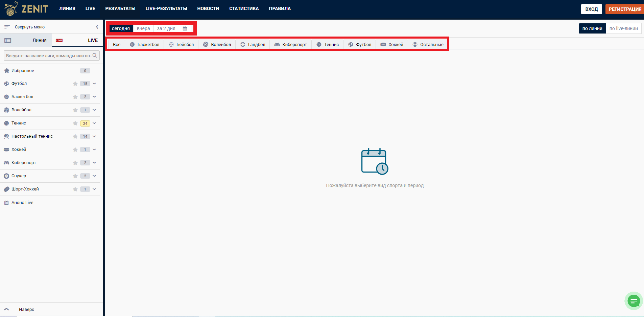Click the ВХОД login button

click(592, 9)
